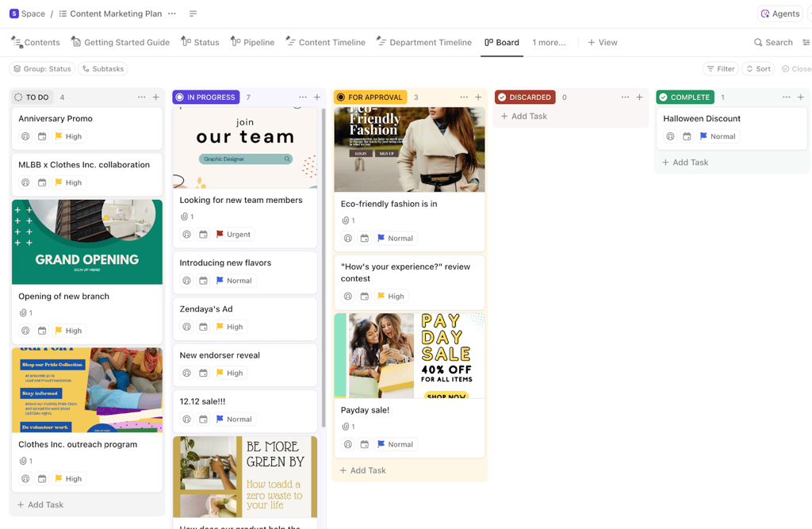
Task: Open FOR APPROVAL column ellipsis menu
Action: [x=463, y=98]
